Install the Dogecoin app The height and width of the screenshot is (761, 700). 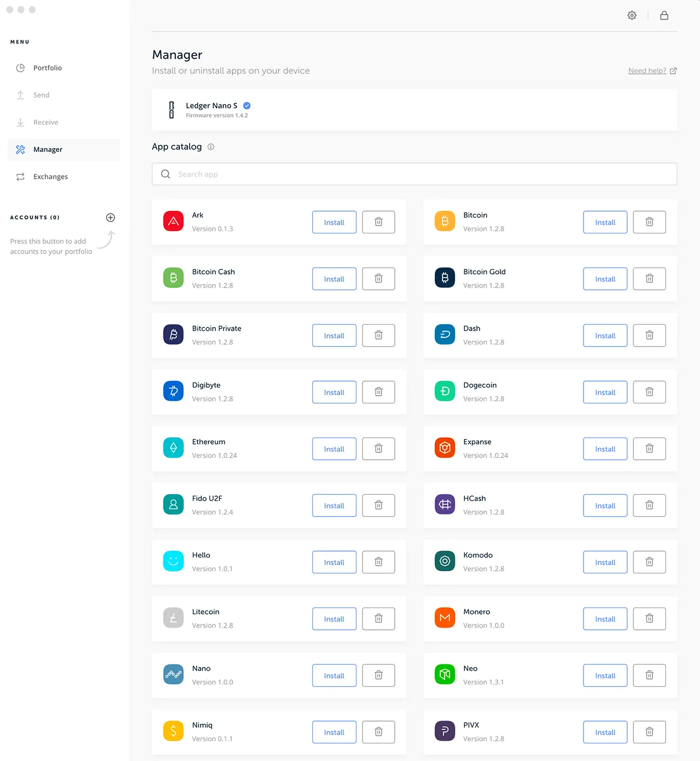[x=605, y=392]
